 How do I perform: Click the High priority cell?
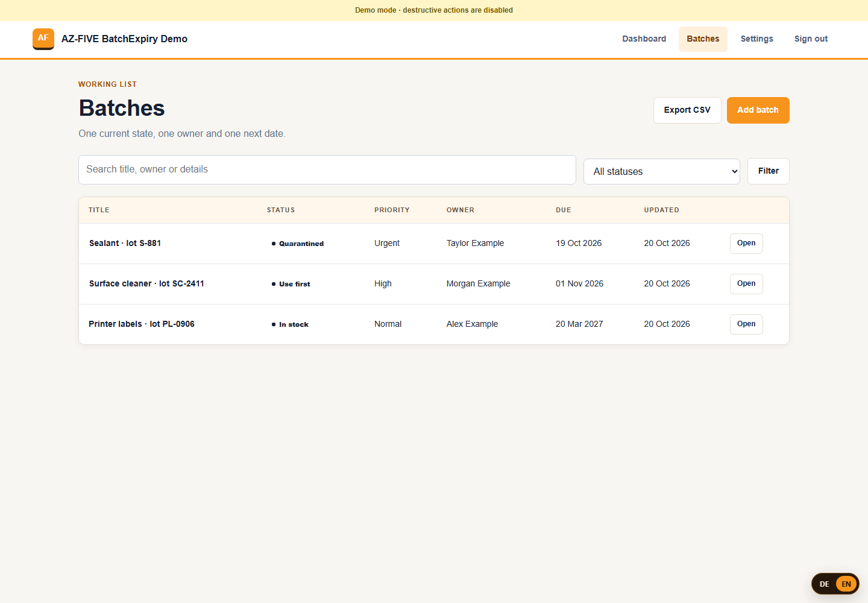[383, 284]
